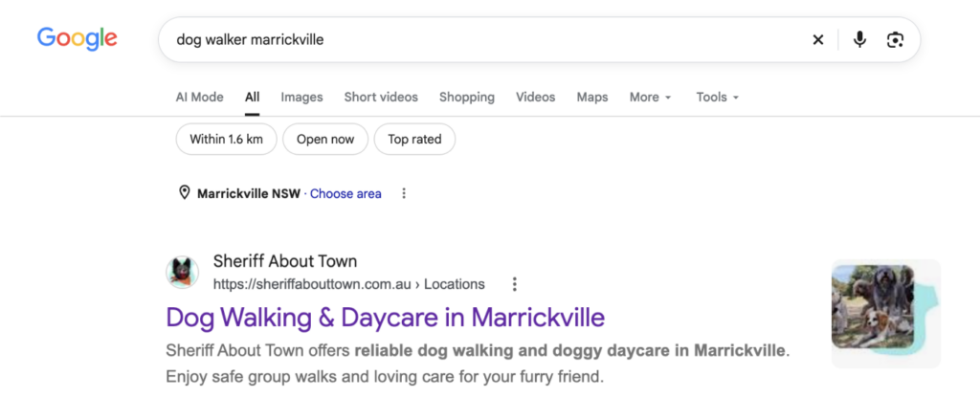Screen dimensions: 980x420
Task: Click the Sheriff About Town site name
Action: click(x=285, y=260)
